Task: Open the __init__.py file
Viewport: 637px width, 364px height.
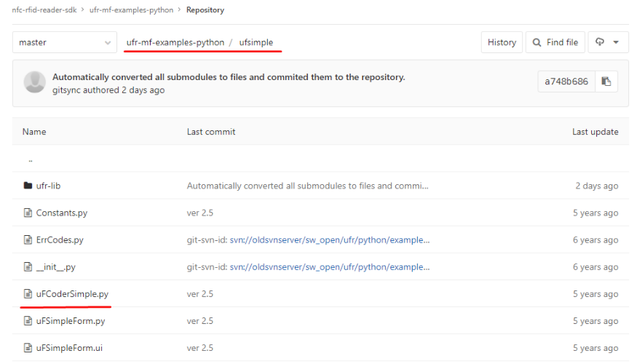Action: click(x=55, y=267)
